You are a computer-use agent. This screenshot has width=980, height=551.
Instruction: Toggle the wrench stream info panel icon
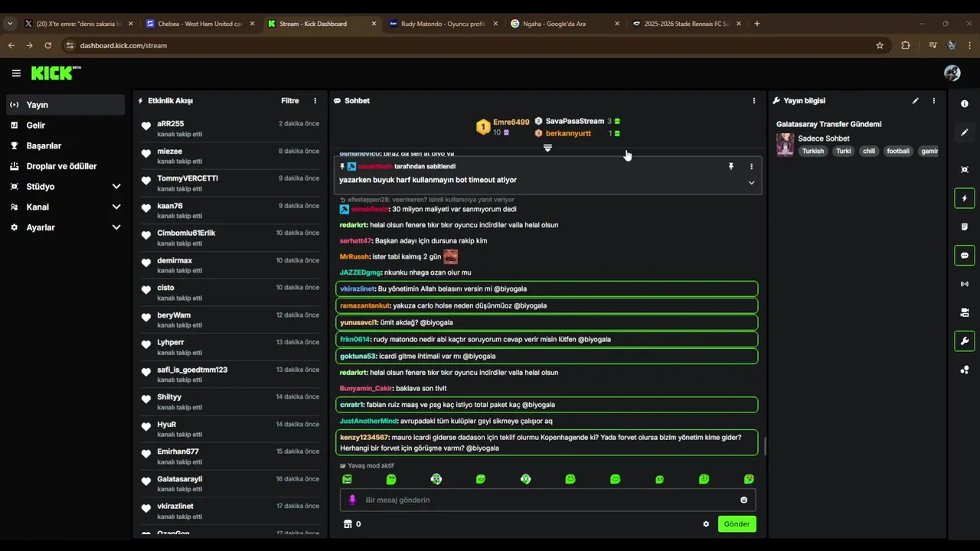click(x=964, y=341)
